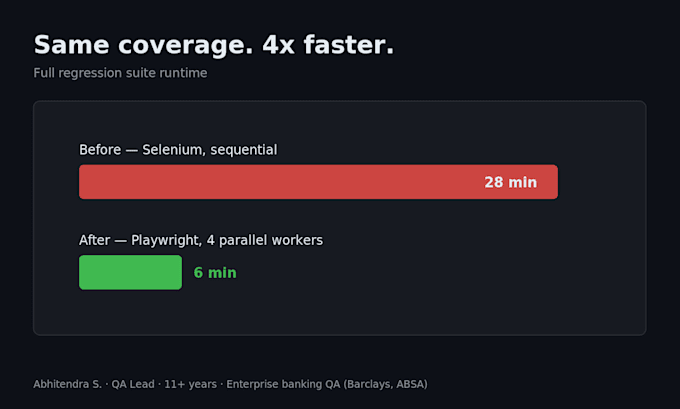Image resolution: width=680 pixels, height=409 pixels.
Task: Click "11+ years" in the footer
Action: coord(190,384)
